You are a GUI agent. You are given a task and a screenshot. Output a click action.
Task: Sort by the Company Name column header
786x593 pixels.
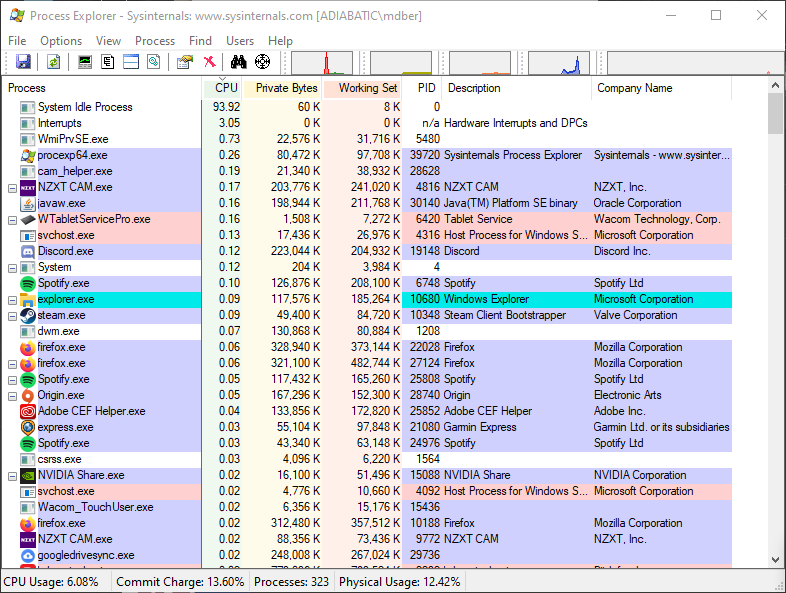coord(662,88)
